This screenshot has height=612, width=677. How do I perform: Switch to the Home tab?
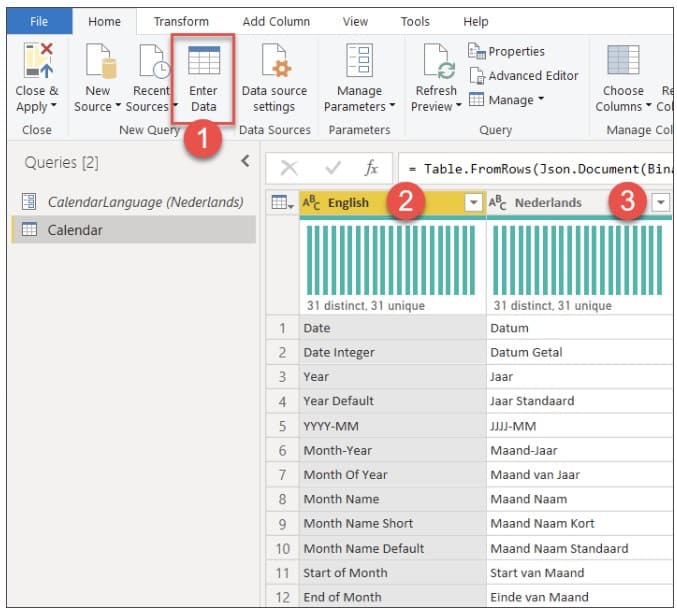[x=104, y=21]
